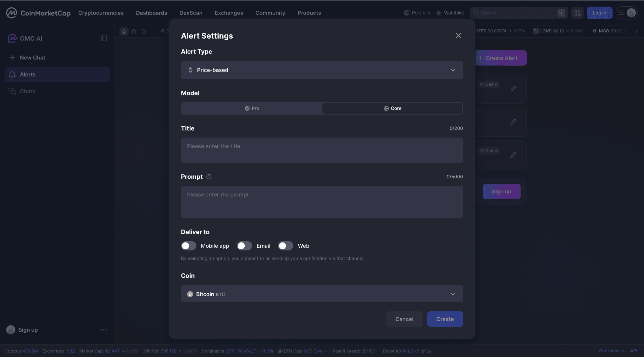Click the Create button
Screen dimensions: 644x357
tap(445, 319)
